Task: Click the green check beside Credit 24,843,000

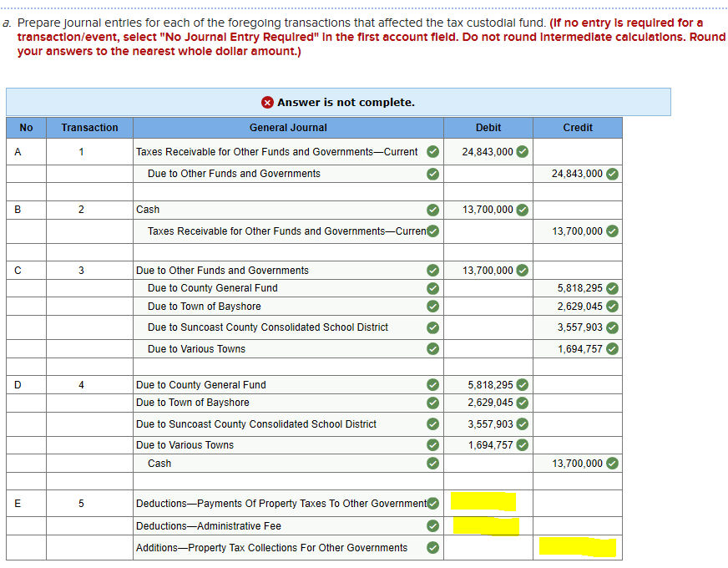Action: click(x=613, y=174)
